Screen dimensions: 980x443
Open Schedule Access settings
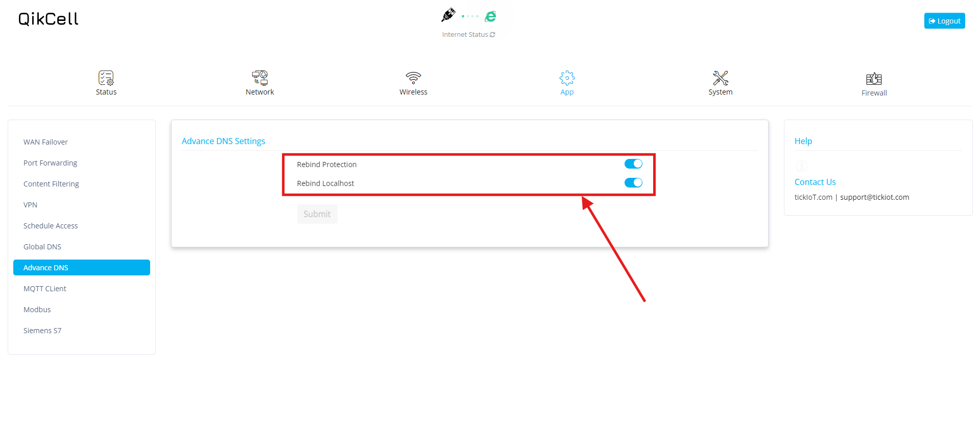coord(51,226)
